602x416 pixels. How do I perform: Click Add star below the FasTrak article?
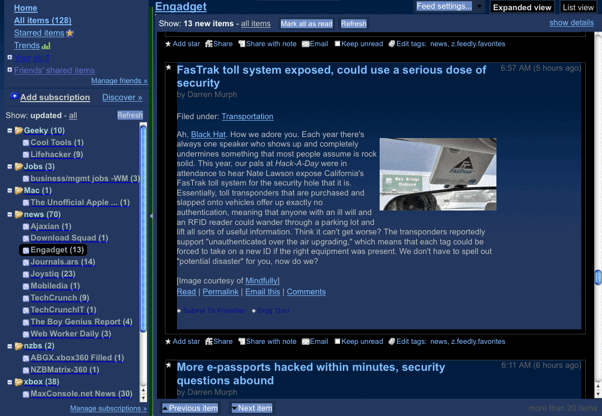pyautogui.click(x=182, y=342)
